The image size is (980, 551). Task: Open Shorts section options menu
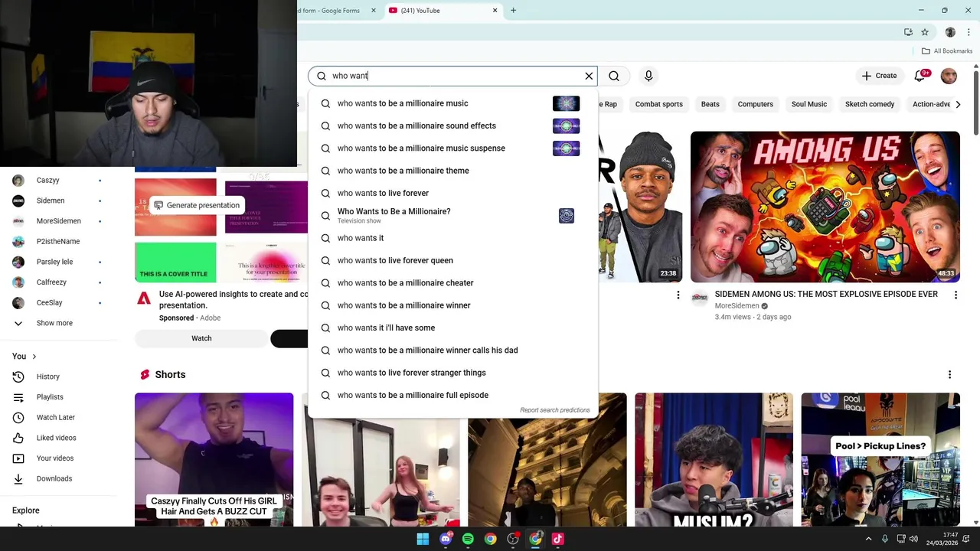pyautogui.click(x=949, y=375)
